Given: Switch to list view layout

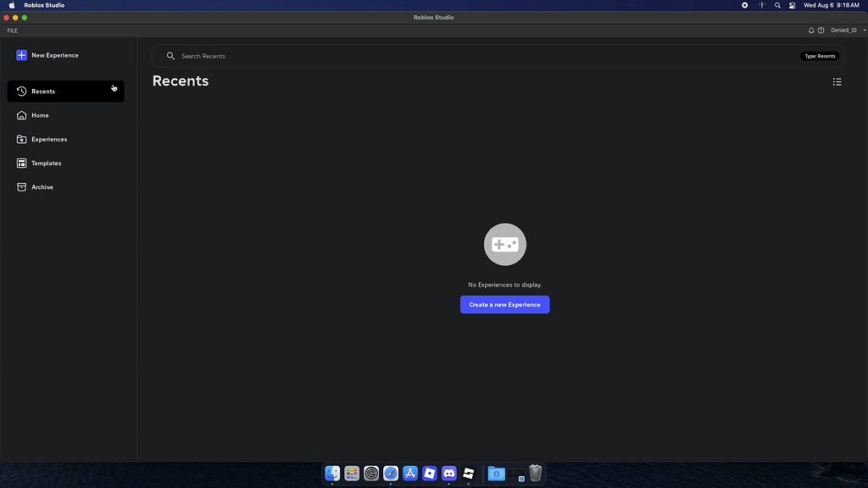Looking at the screenshot, I should point(837,81).
